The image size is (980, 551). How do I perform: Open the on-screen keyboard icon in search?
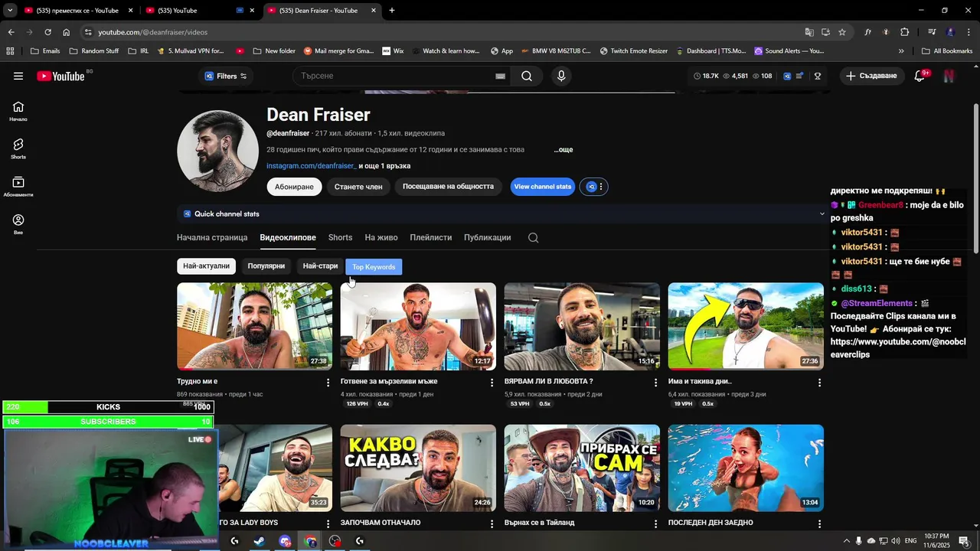[x=500, y=76]
